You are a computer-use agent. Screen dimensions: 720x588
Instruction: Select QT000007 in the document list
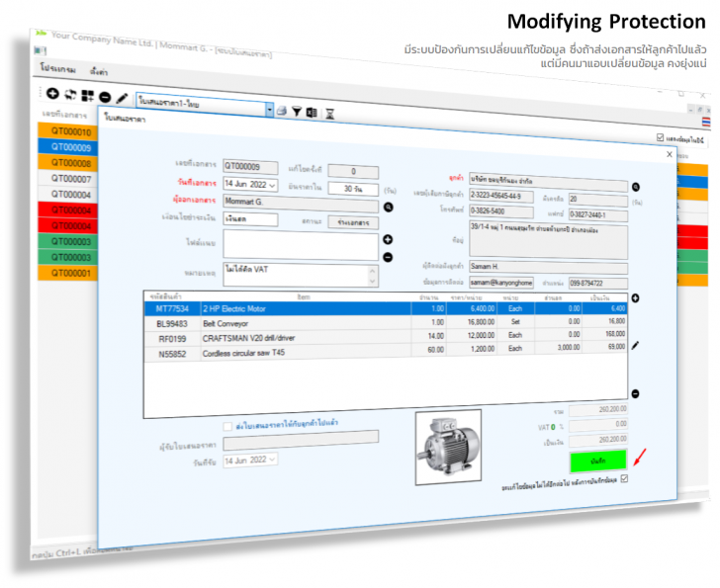68,179
